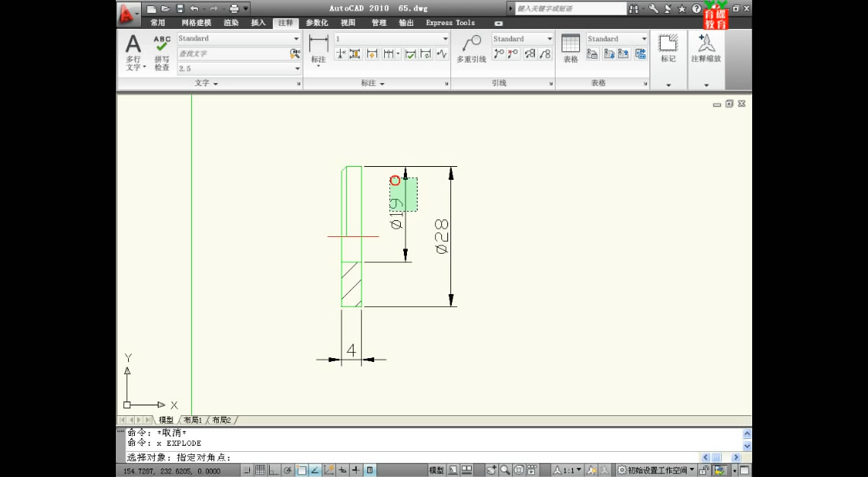Click the favorites star icon
The height and width of the screenshot is (477, 868).
[681, 8]
